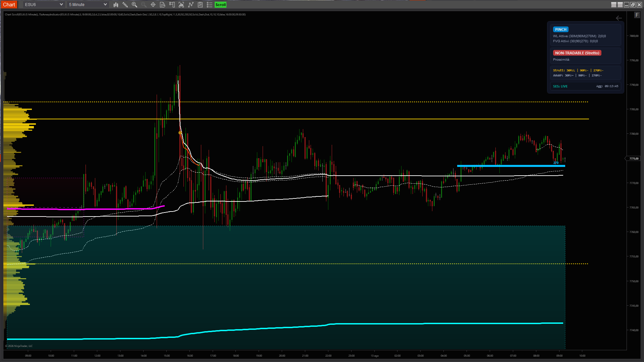
Task: Toggle the green Scroll button
Action: point(220,5)
